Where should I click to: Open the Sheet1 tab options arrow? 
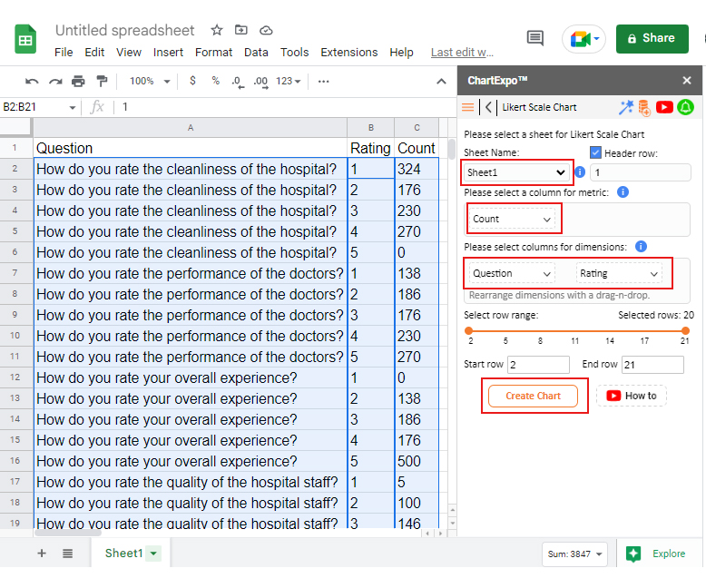pyautogui.click(x=153, y=553)
